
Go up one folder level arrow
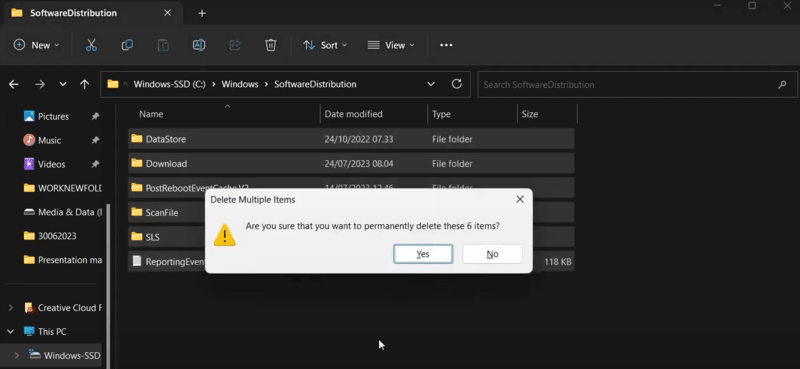coord(85,84)
